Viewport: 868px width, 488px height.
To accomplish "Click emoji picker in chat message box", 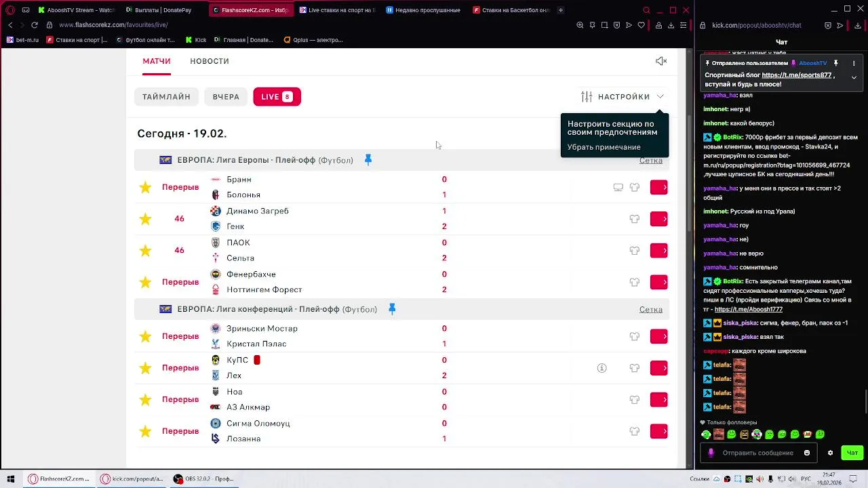I will point(807,453).
